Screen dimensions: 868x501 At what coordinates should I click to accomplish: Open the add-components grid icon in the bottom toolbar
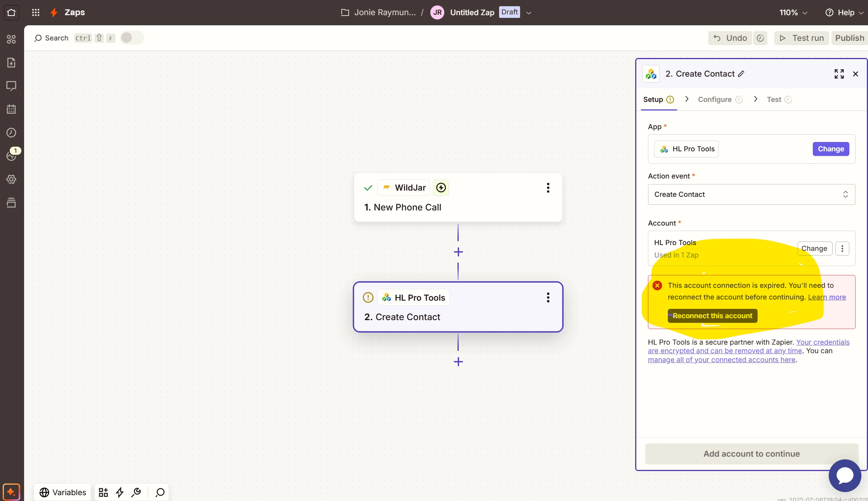(x=103, y=492)
